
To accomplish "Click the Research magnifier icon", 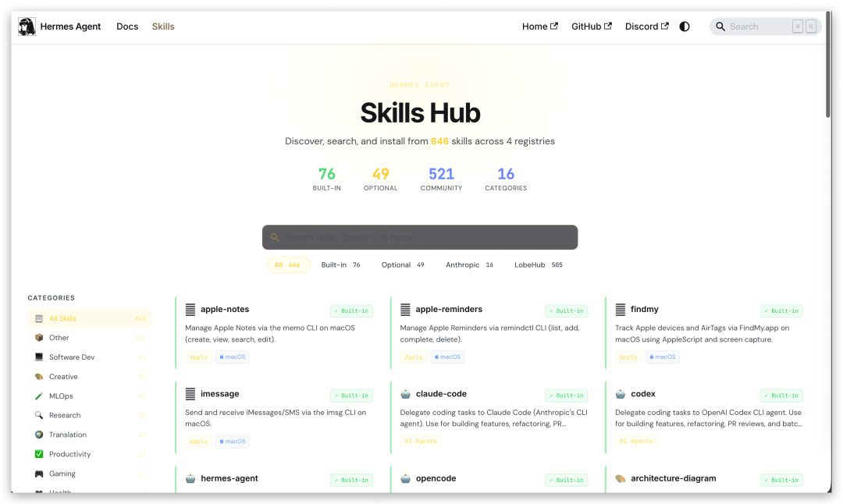I will tap(39, 415).
